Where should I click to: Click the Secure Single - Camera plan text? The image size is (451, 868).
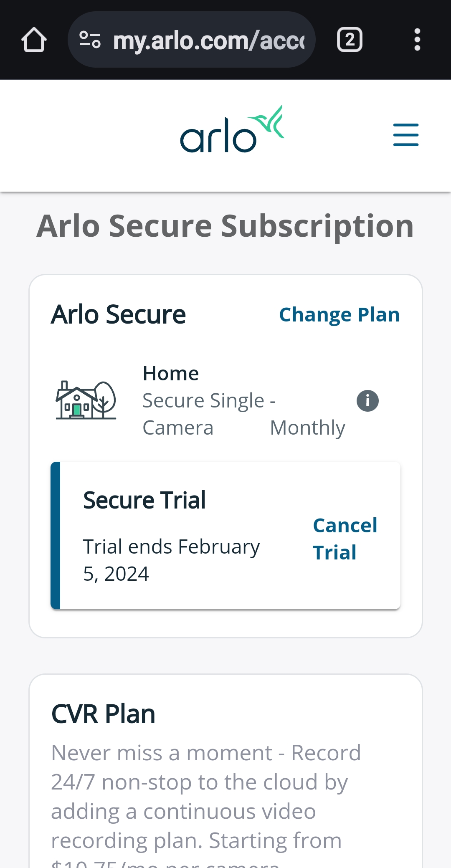tap(209, 414)
